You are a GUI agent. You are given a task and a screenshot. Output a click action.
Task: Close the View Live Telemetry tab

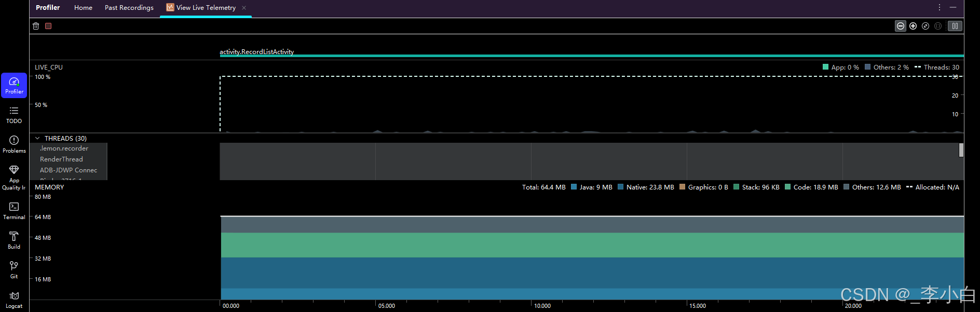pyautogui.click(x=244, y=8)
